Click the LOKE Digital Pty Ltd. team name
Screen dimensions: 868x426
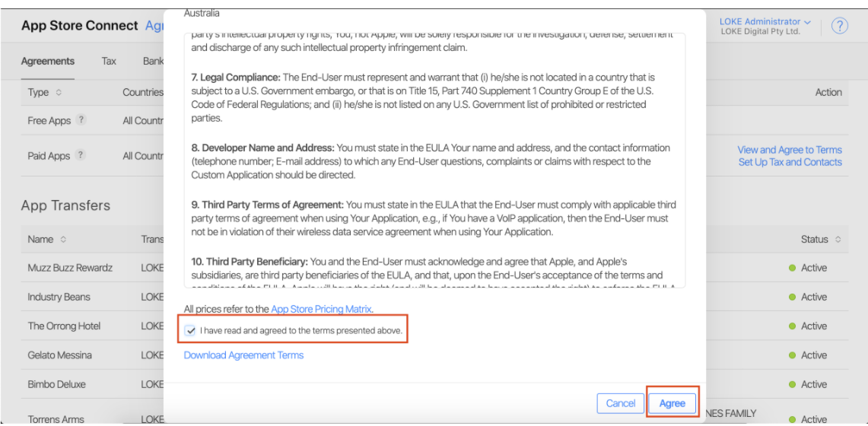tap(761, 32)
